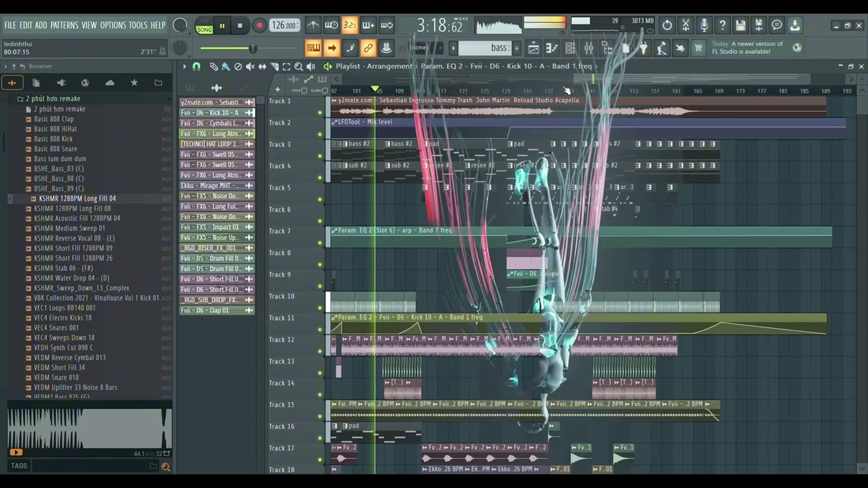Switch to browser starred favorites tab
Screen dimensions: 868x488
pos(134,83)
